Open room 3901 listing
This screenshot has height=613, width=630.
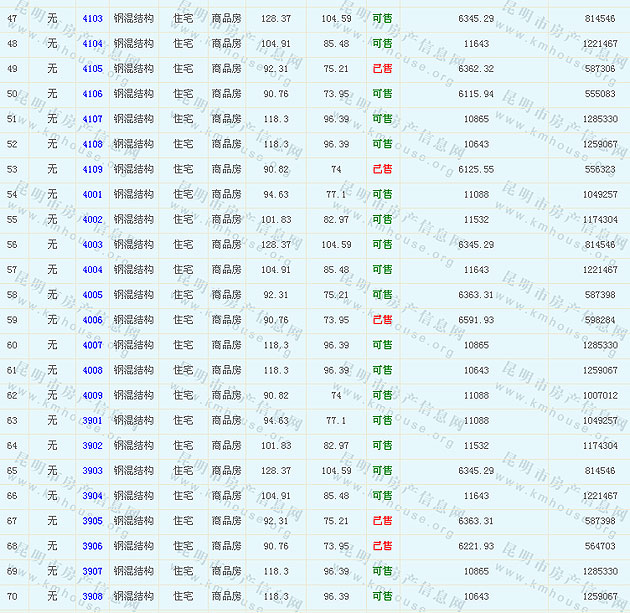click(x=92, y=421)
